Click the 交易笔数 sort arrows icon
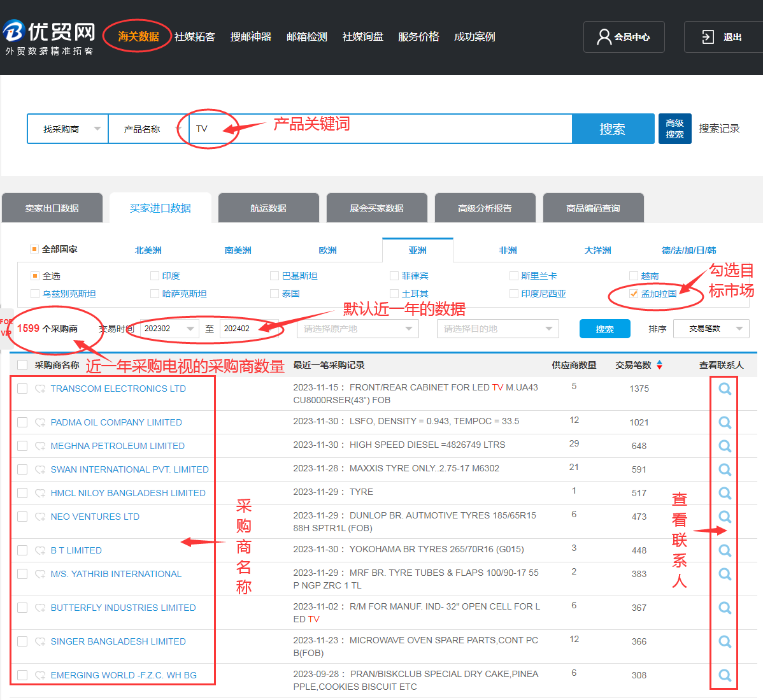This screenshot has height=700, width=763. point(659,365)
